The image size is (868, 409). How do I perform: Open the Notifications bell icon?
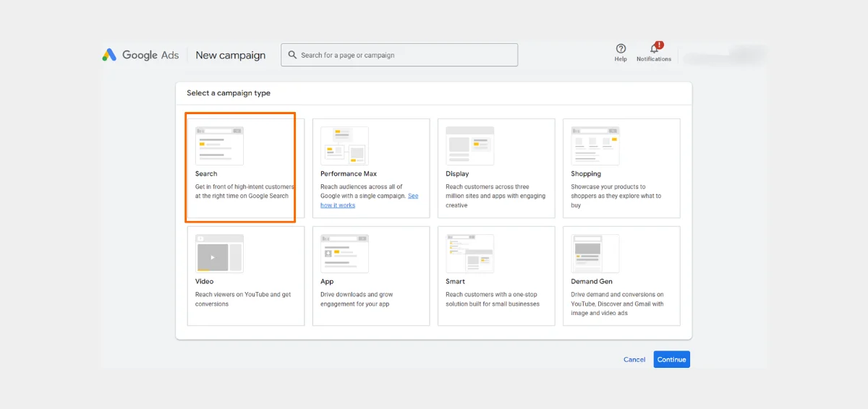[655, 48]
